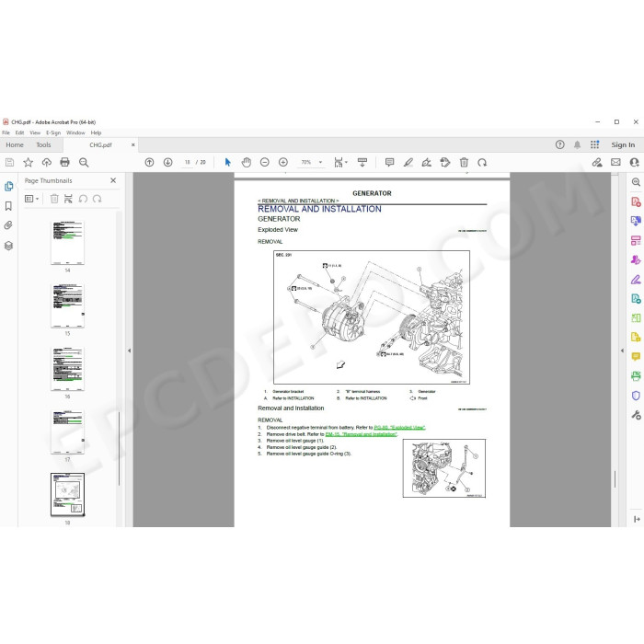Show the Bookmarks pane
This screenshot has height=644, width=644.
click(8, 206)
